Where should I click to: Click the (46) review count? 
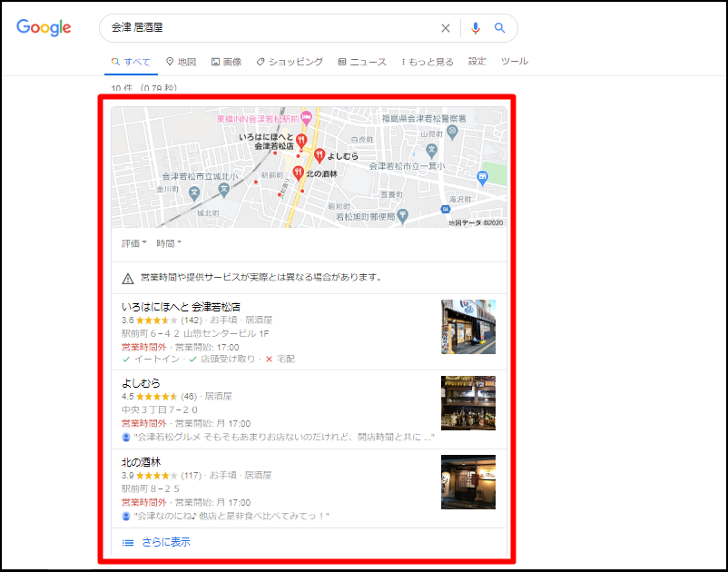coord(189,397)
